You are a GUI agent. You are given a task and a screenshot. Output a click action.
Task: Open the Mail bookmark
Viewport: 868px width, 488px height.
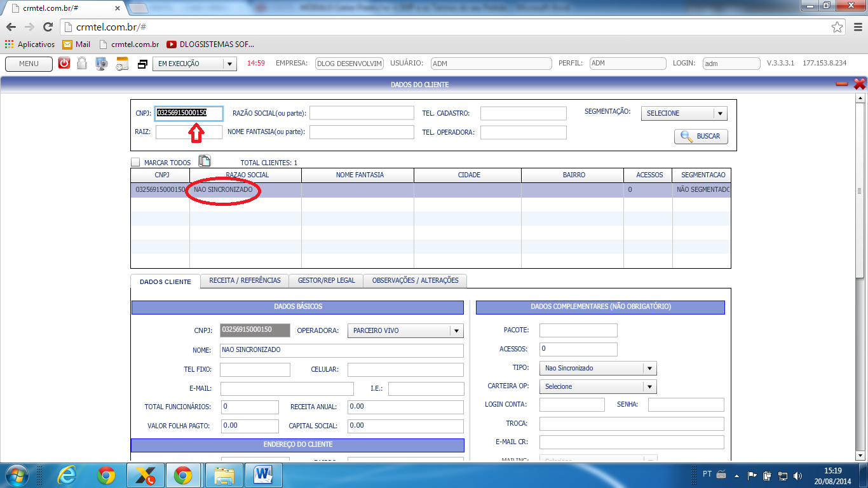pos(76,44)
